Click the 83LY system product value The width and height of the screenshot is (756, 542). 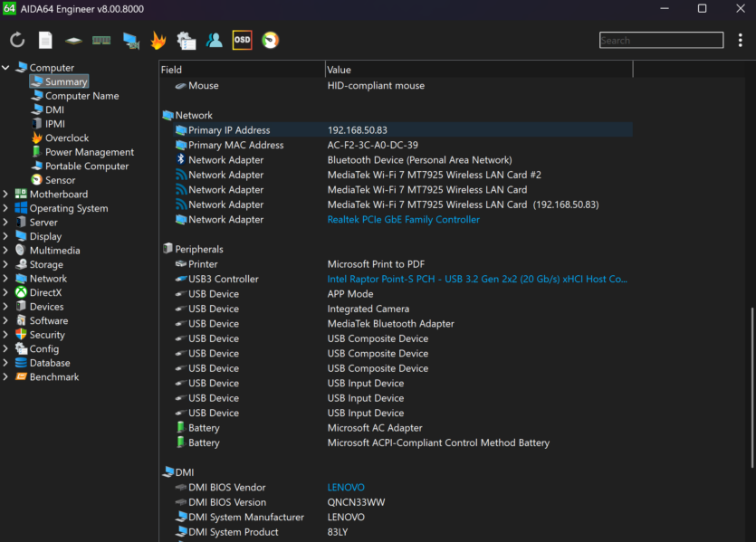[338, 532]
